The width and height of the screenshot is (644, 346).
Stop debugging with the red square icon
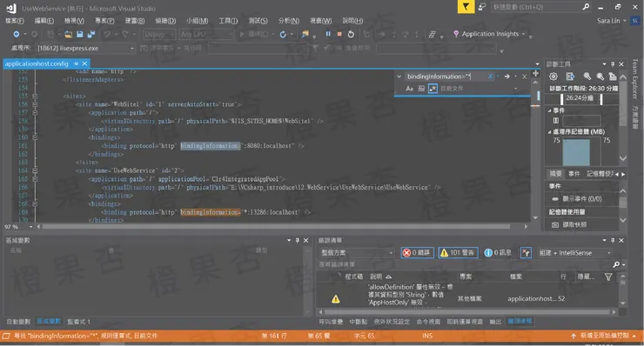(x=339, y=34)
